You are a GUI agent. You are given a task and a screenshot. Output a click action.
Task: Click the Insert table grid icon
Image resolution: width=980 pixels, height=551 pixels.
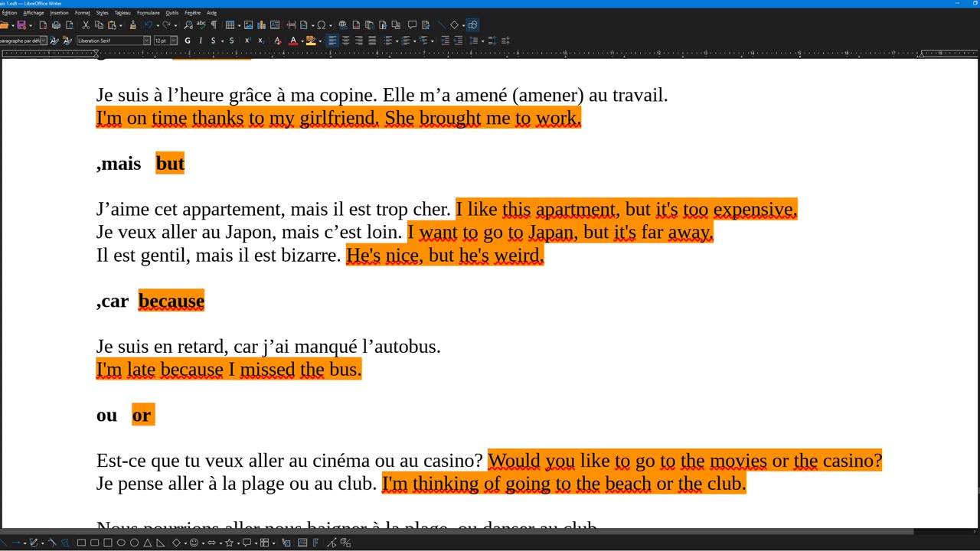[230, 25]
